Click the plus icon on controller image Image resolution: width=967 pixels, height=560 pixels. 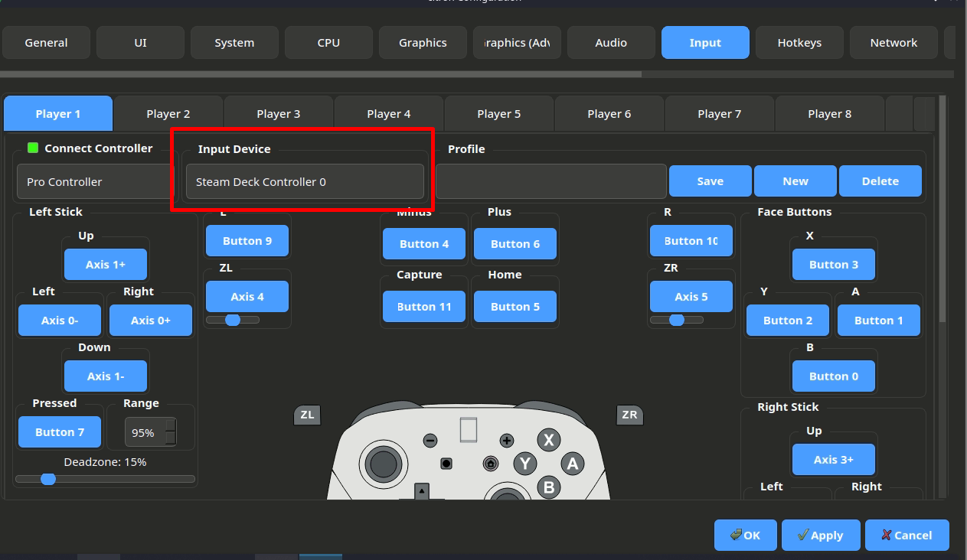[x=507, y=441]
